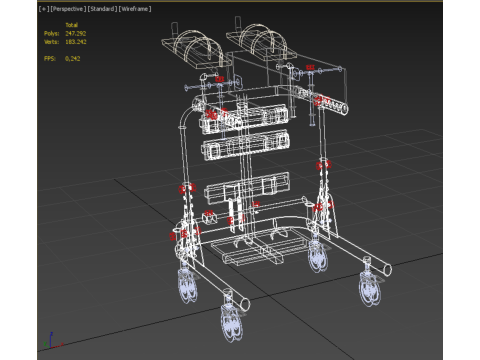Open the Standard shading quality menu
This screenshot has height=360, width=480.
(x=102, y=9)
